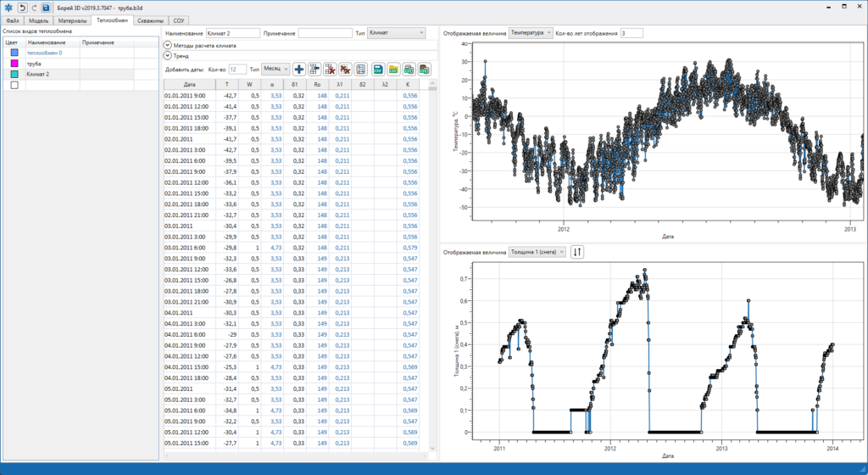
Task: Click the Примечание list column header
Action: 106,42
